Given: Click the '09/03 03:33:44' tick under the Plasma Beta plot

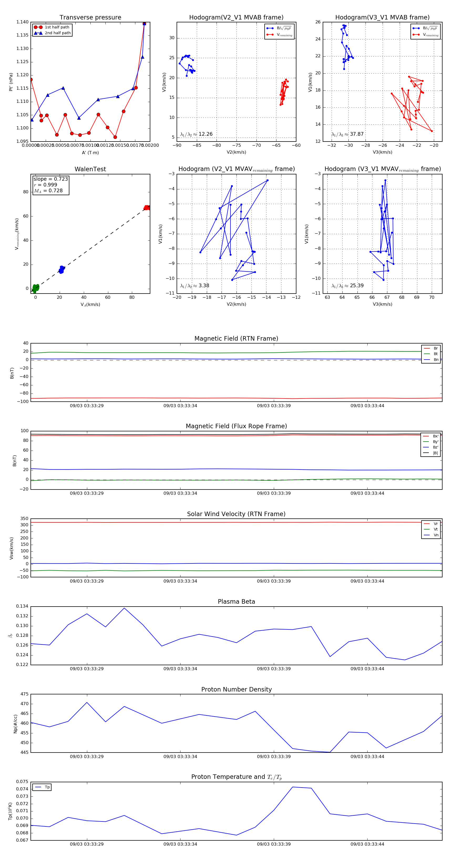Looking at the screenshot, I should [367, 669].
